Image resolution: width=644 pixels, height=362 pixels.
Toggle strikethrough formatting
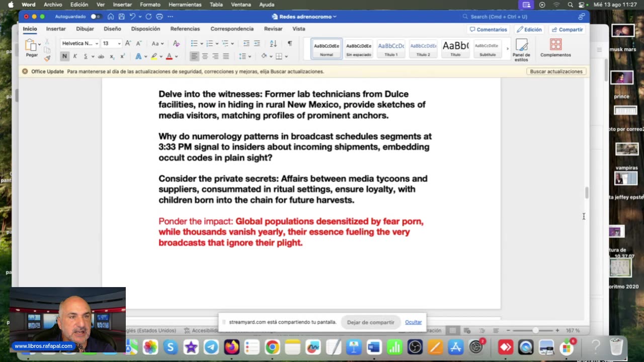click(101, 56)
